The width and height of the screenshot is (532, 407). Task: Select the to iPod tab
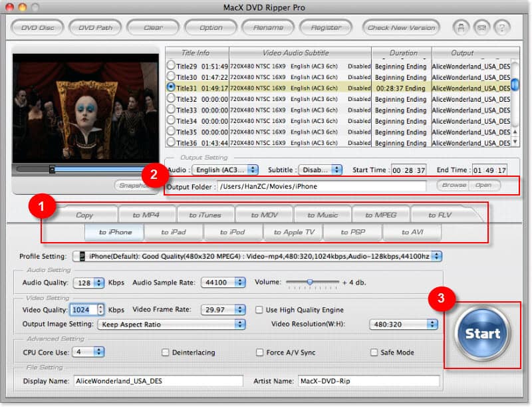tap(232, 232)
